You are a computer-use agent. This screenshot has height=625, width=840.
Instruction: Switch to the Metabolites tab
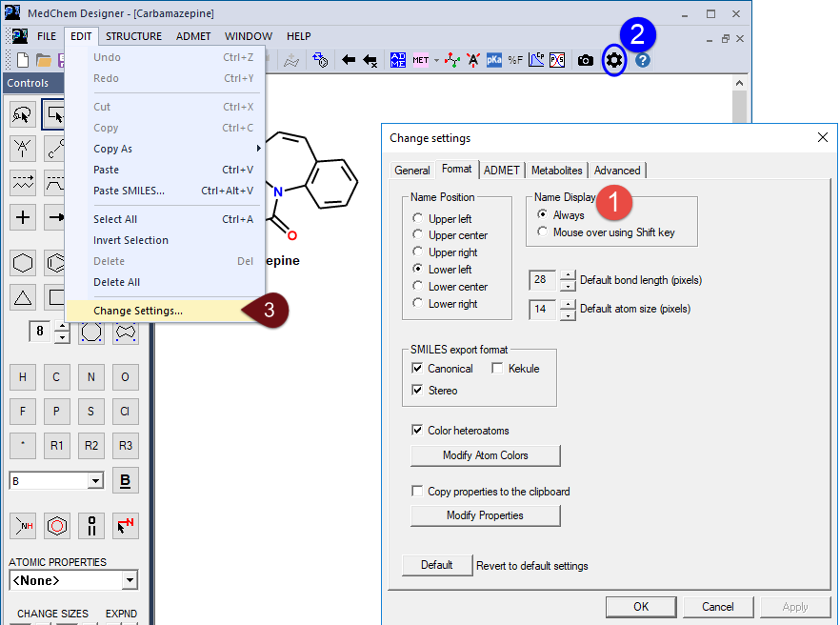click(x=556, y=171)
